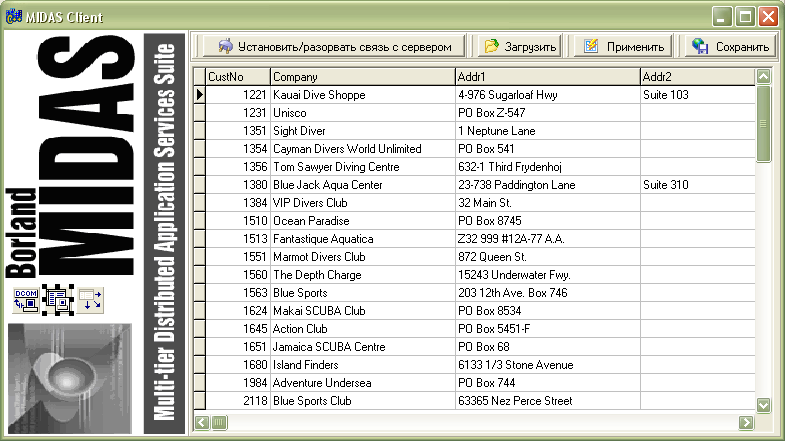Click address 23-738 Paddington Lane
The height and width of the screenshot is (441, 785).
coord(548,185)
